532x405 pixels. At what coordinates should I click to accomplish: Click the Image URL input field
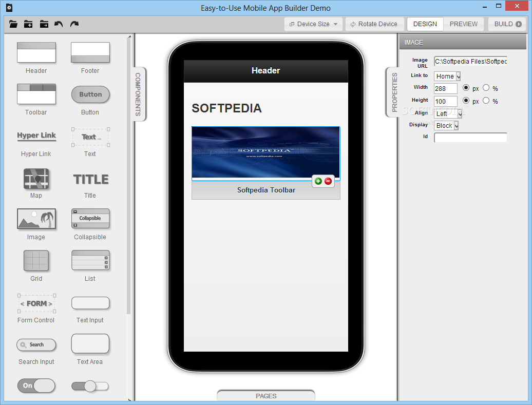(x=470, y=62)
